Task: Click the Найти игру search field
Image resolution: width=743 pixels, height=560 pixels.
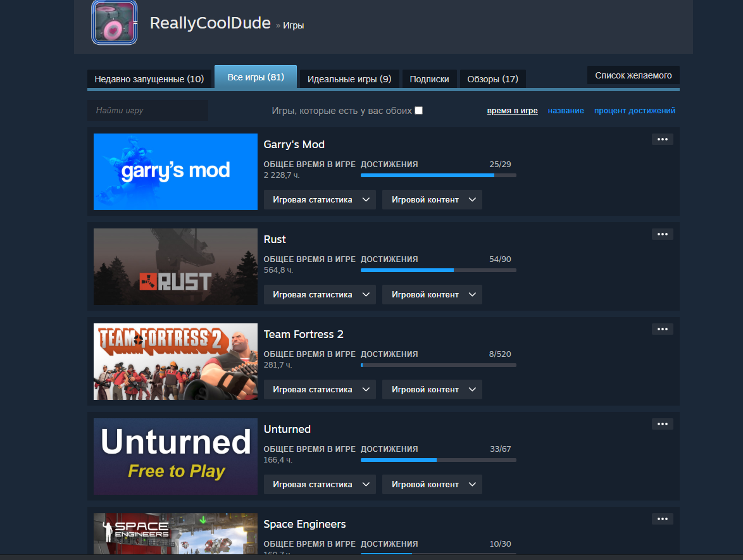Action: tap(147, 110)
